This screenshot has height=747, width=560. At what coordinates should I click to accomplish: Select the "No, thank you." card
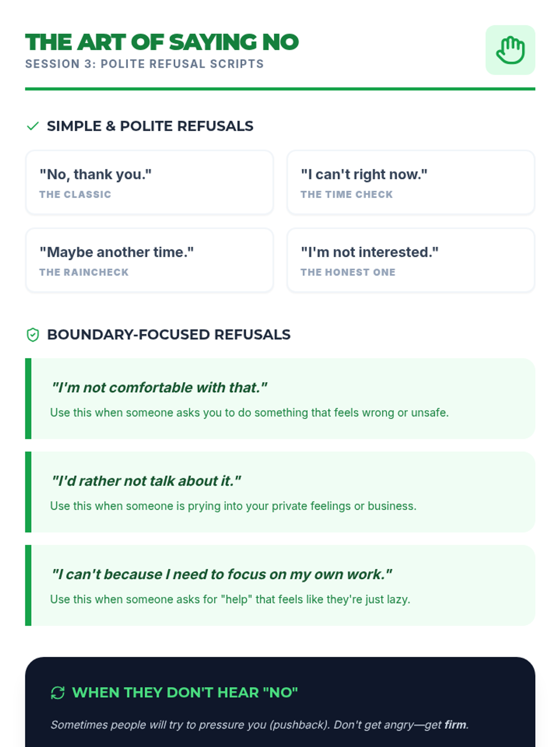pyautogui.click(x=149, y=183)
